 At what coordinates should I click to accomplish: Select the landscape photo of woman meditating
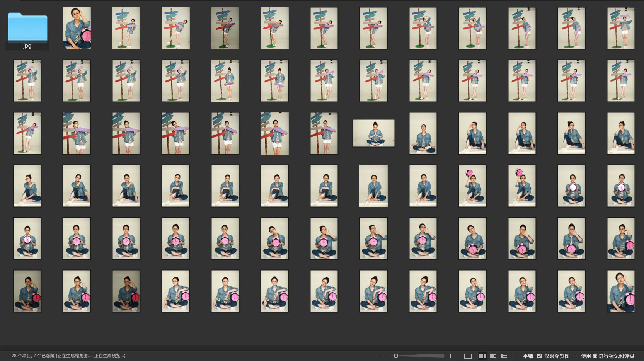[373, 133]
